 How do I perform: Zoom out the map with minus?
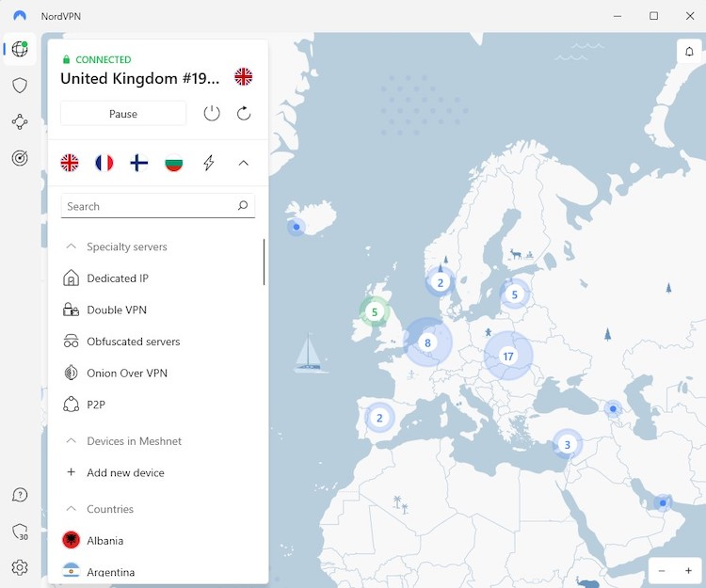pyautogui.click(x=662, y=570)
